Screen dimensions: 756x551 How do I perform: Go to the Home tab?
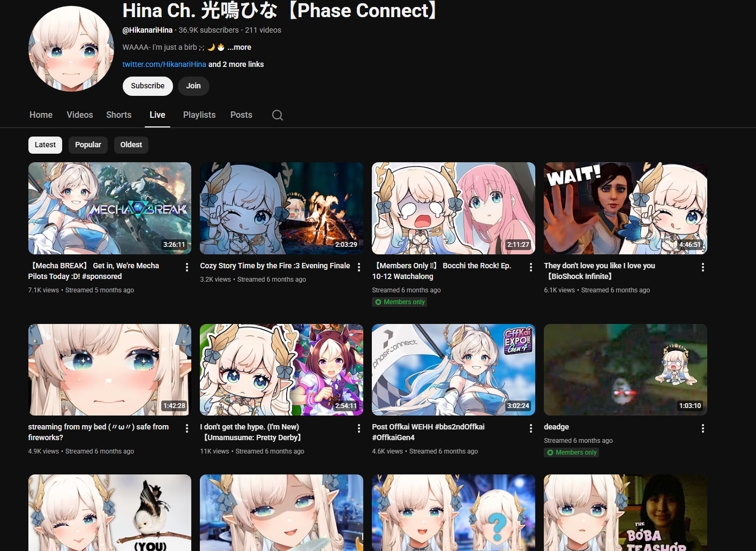click(41, 115)
